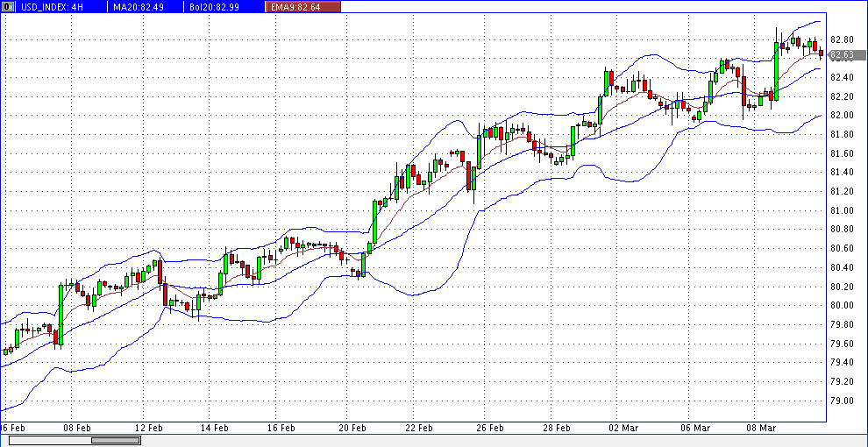
Task: Click the 14 Feb date axis label
Action: coord(215,428)
